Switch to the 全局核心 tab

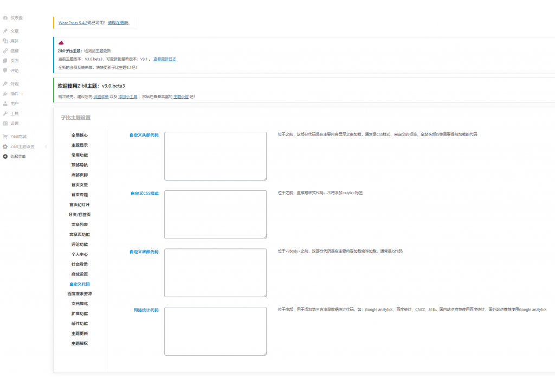pos(80,135)
